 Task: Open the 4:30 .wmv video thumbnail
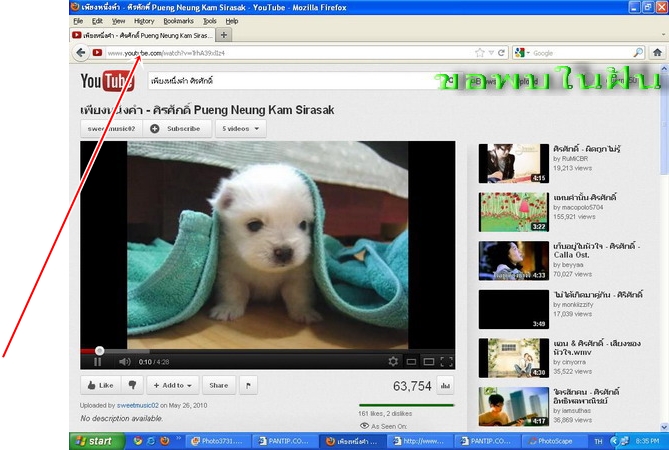514,358
